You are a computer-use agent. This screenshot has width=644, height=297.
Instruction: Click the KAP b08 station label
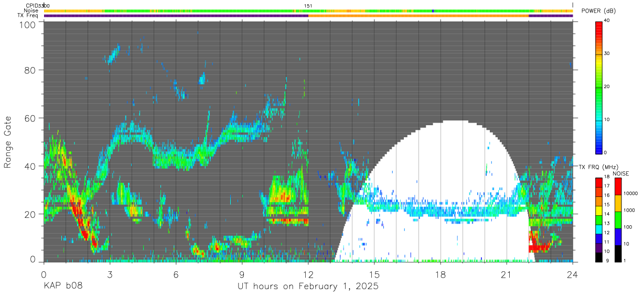pyautogui.click(x=63, y=287)
